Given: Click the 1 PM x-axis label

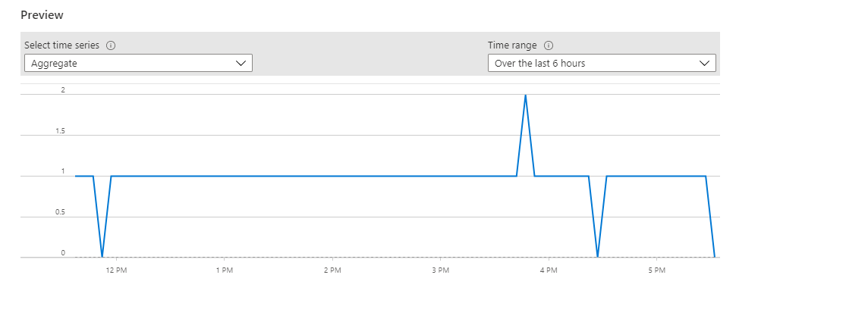Looking at the screenshot, I should tap(224, 270).
